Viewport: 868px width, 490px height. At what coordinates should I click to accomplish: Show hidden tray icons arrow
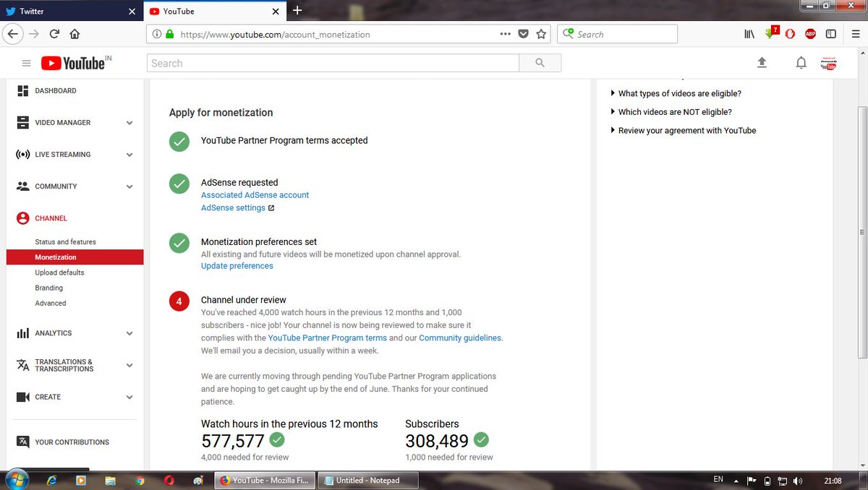(x=737, y=481)
